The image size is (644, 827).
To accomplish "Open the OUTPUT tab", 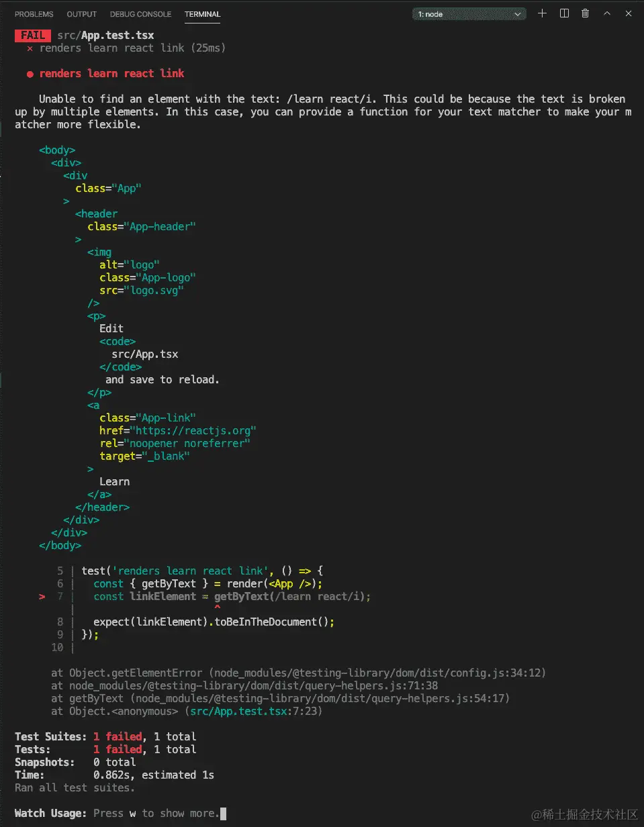I will coord(82,14).
